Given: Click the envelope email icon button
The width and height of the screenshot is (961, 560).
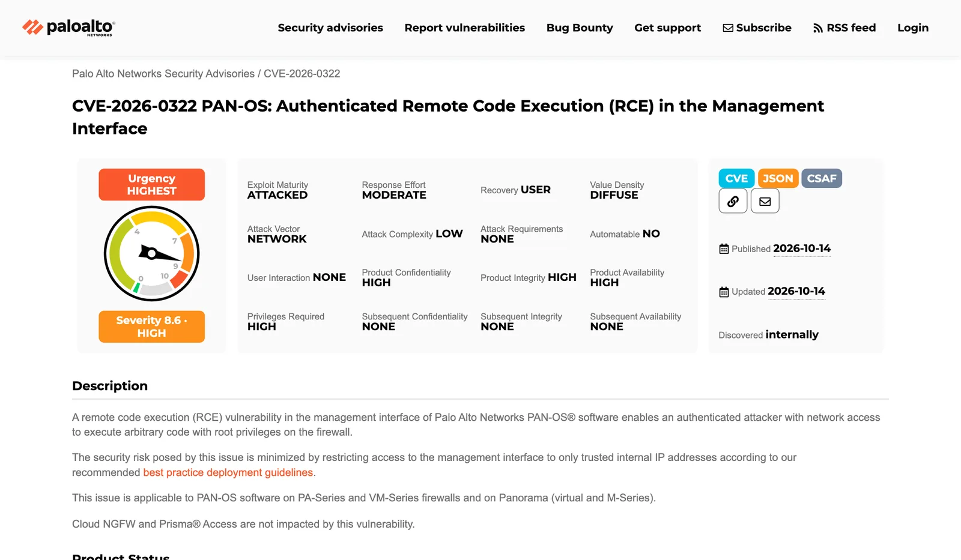Looking at the screenshot, I should 765,201.
